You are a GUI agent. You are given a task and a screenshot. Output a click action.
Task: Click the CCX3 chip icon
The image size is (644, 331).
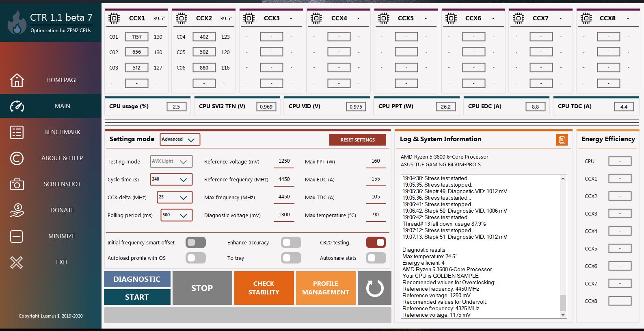click(249, 18)
